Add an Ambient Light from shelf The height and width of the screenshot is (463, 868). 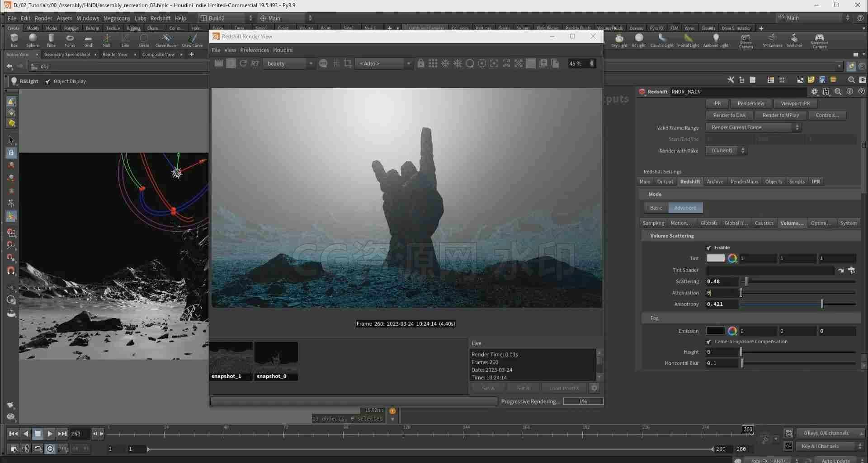[716, 40]
